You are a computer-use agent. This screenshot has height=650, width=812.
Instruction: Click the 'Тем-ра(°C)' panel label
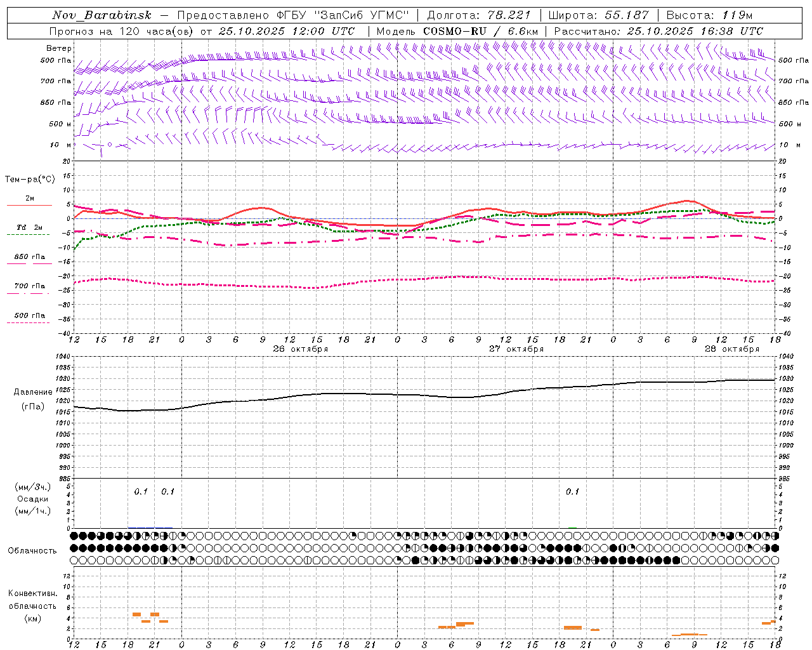pyautogui.click(x=30, y=180)
